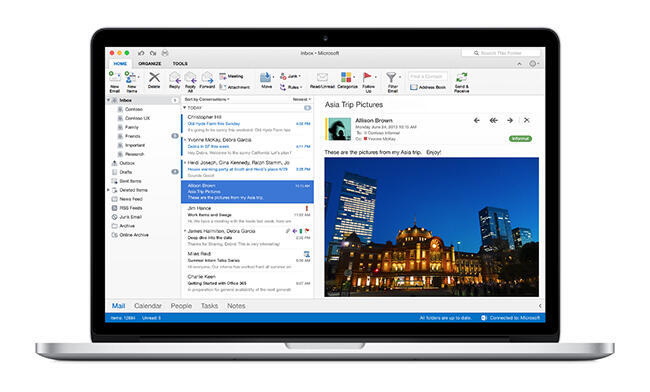Click the Search This Folder field
650x392 pixels.
coord(501,53)
